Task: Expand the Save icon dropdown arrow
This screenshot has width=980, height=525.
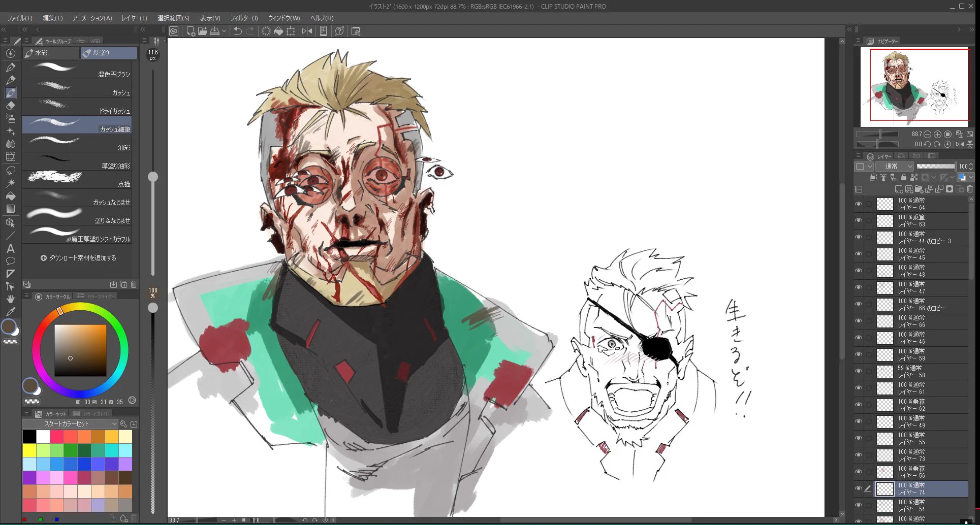Action: (224, 31)
